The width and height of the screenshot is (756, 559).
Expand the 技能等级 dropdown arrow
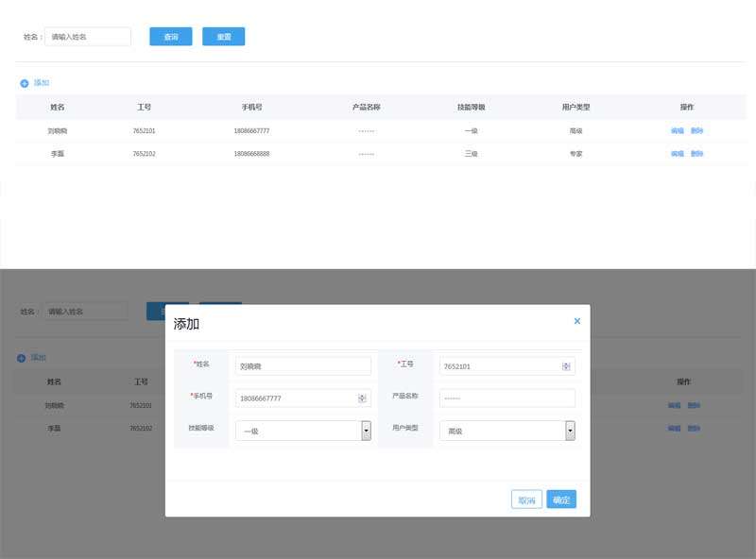coord(366,431)
